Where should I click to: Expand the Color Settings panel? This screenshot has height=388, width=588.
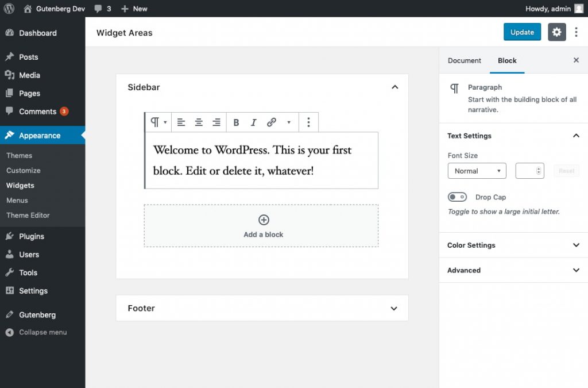pyautogui.click(x=576, y=245)
